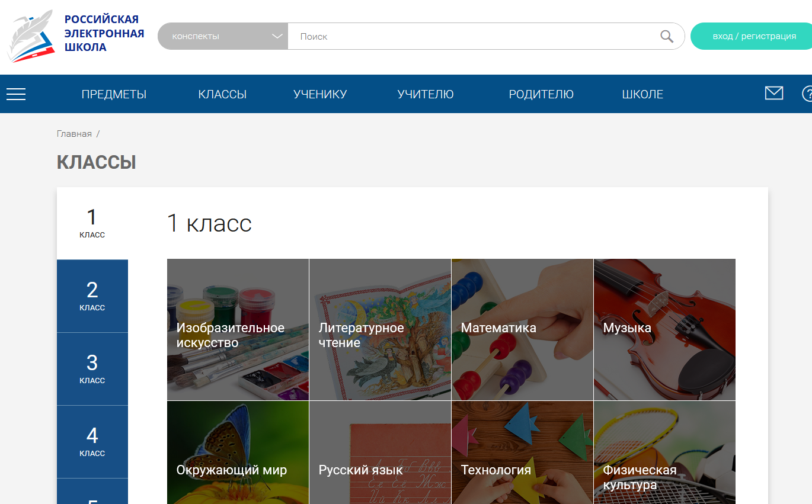Click the 1 класс heading

tap(209, 223)
